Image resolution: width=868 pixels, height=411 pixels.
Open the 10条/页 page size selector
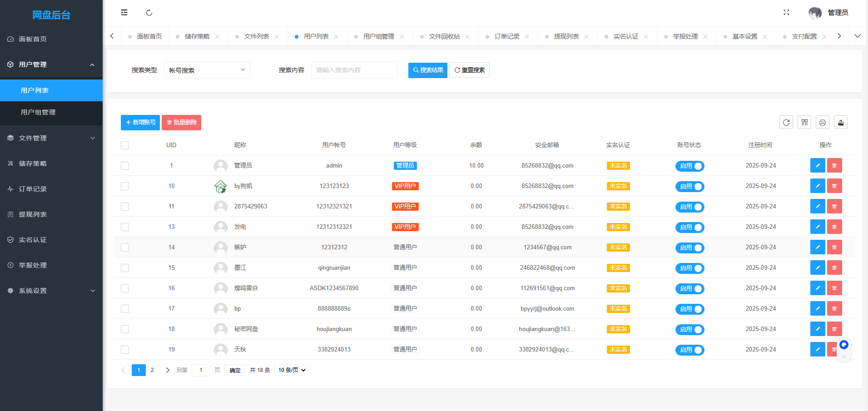coord(290,370)
